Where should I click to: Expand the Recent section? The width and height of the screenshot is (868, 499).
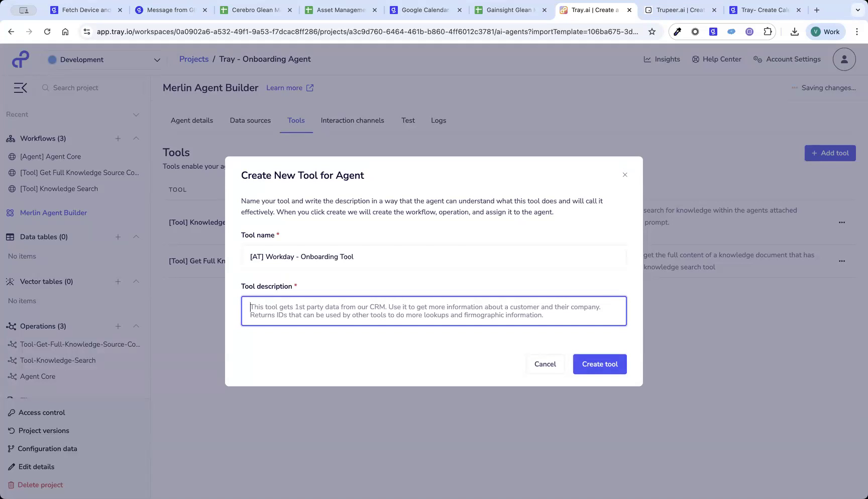[136, 114]
